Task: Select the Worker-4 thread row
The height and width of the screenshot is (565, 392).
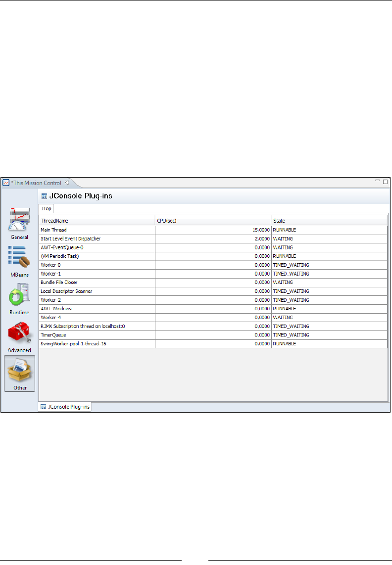Action: click(213, 318)
